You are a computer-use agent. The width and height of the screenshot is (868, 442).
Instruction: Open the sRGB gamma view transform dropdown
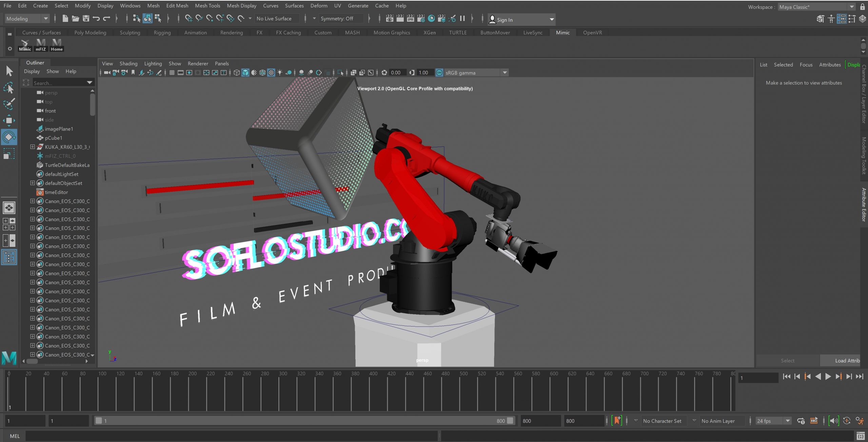pos(505,73)
